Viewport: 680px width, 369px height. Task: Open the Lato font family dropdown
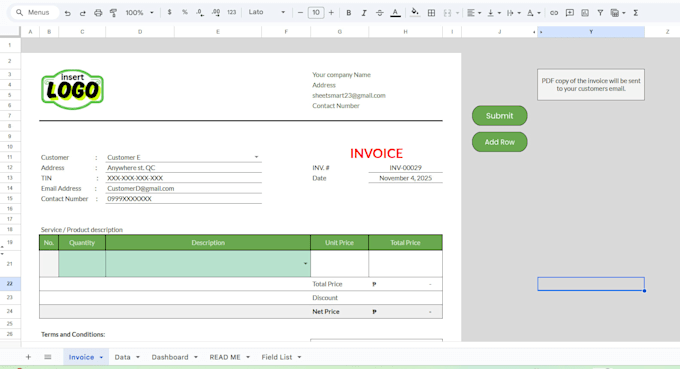point(266,12)
